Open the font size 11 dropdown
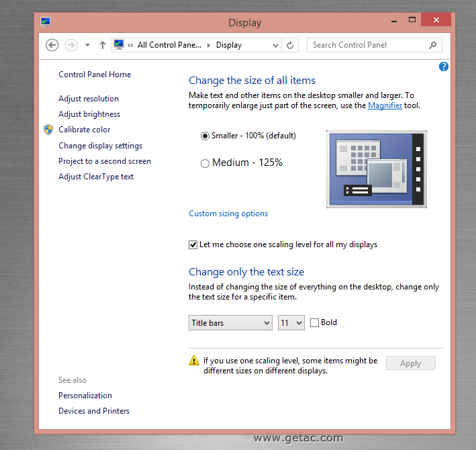The image size is (476, 450). click(291, 323)
